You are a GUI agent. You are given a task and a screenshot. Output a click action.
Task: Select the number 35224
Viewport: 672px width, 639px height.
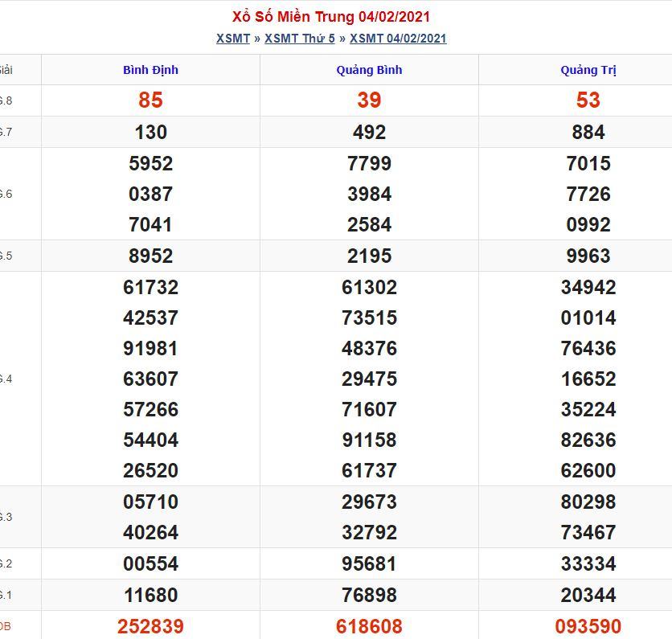pyautogui.click(x=588, y=409)
